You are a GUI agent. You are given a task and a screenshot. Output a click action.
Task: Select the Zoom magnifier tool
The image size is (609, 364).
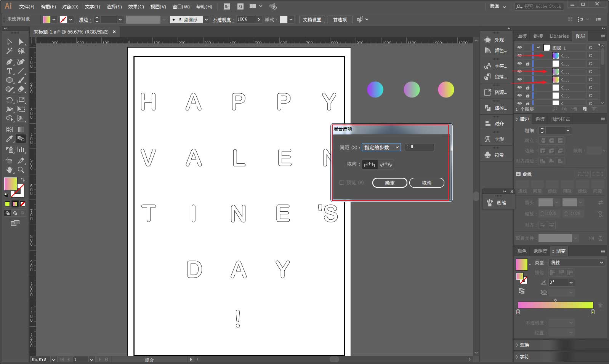(21, 170)
